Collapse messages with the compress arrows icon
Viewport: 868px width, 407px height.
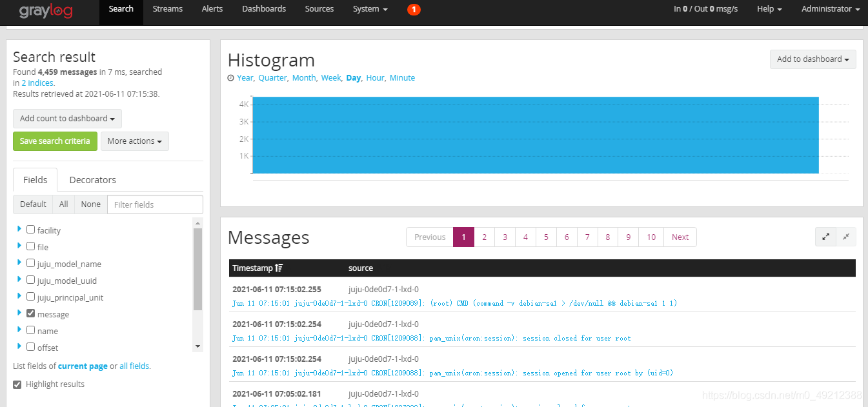pos(845,237)
